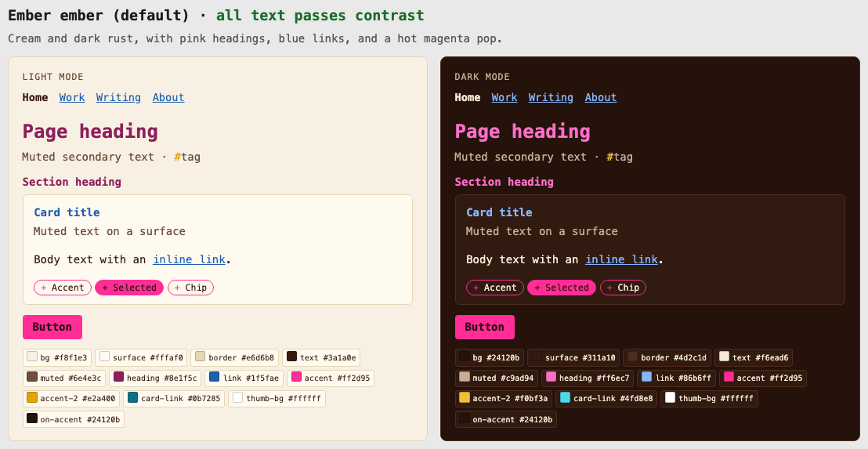Image resolution: width=868 pixels, height=449 pixels.
Task: Click the inline link in light mode card
Action: [x=190, y=259]
